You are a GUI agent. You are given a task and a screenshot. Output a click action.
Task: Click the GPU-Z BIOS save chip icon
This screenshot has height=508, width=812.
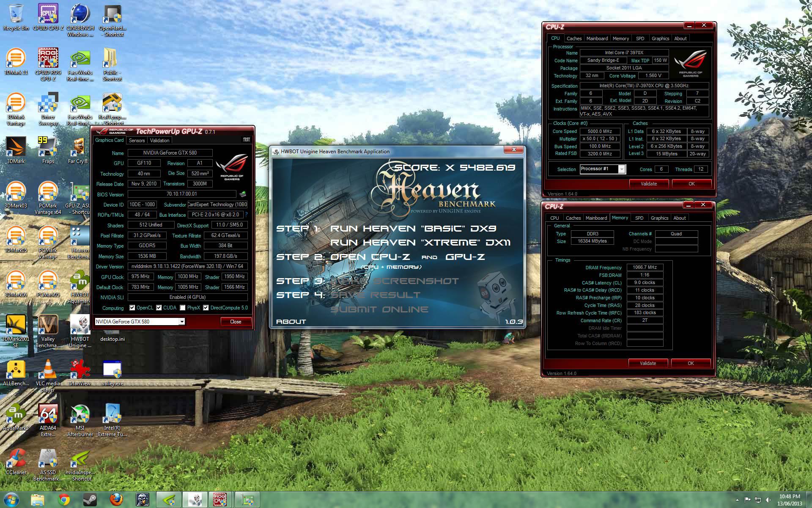click(x=243, y=194)
